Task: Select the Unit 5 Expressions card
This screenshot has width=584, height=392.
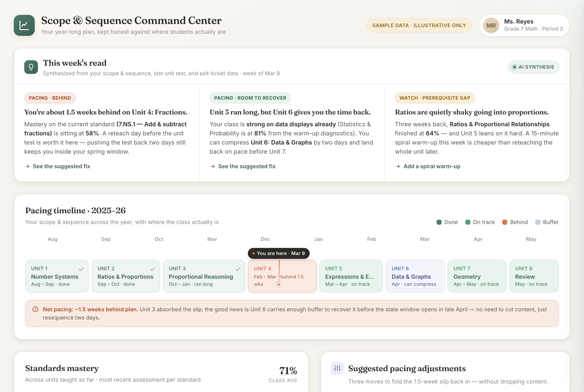Action: [351, 276]
